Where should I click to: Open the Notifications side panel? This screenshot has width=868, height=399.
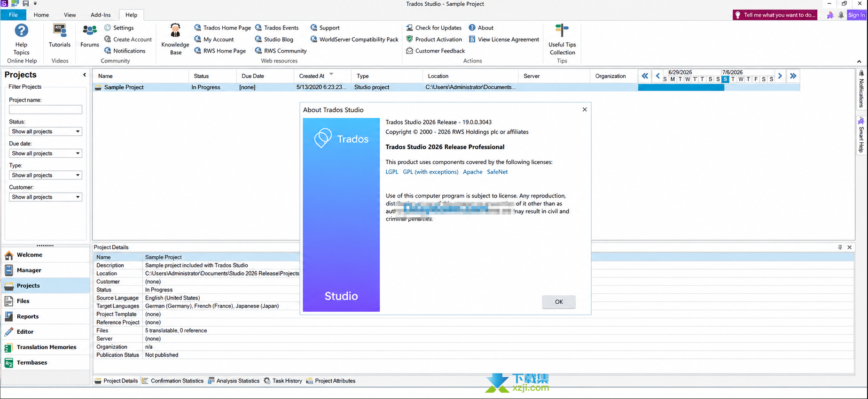[x=861, y=89]
